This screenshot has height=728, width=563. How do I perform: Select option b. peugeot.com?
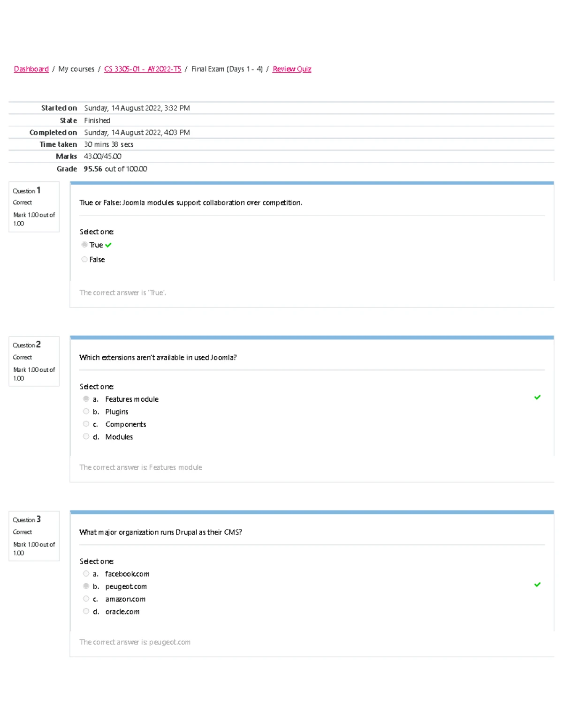click(86, 586)
